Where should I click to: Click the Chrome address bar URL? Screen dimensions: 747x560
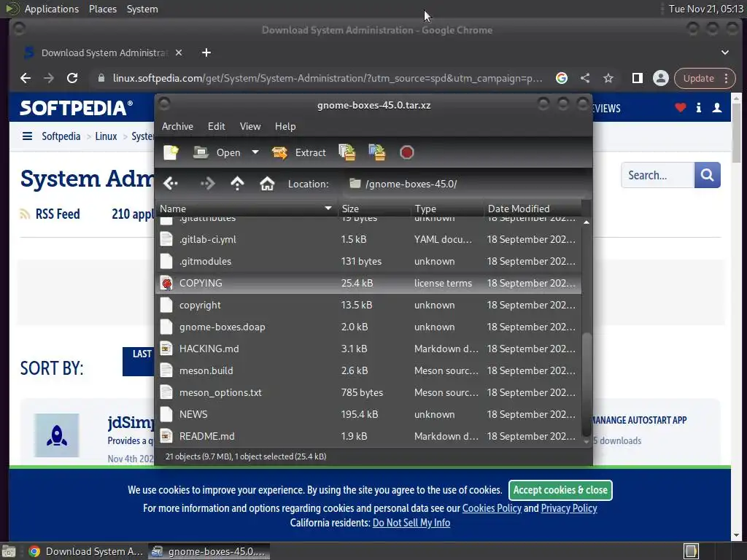pyautogui.click(x=328, y=78)
